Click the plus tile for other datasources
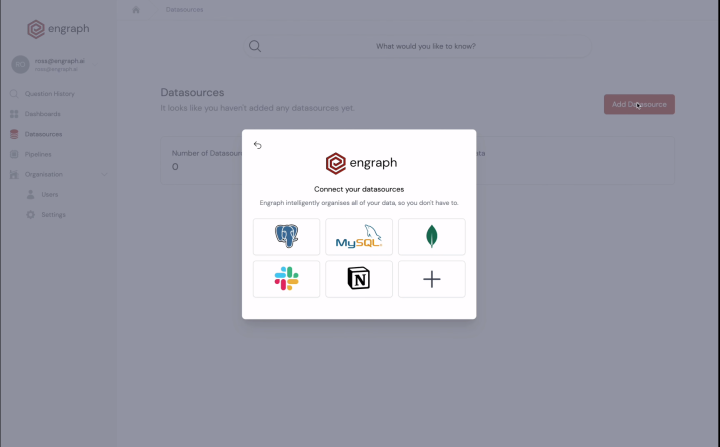Screen dimensions: 720x447 (x=432, y=279)
